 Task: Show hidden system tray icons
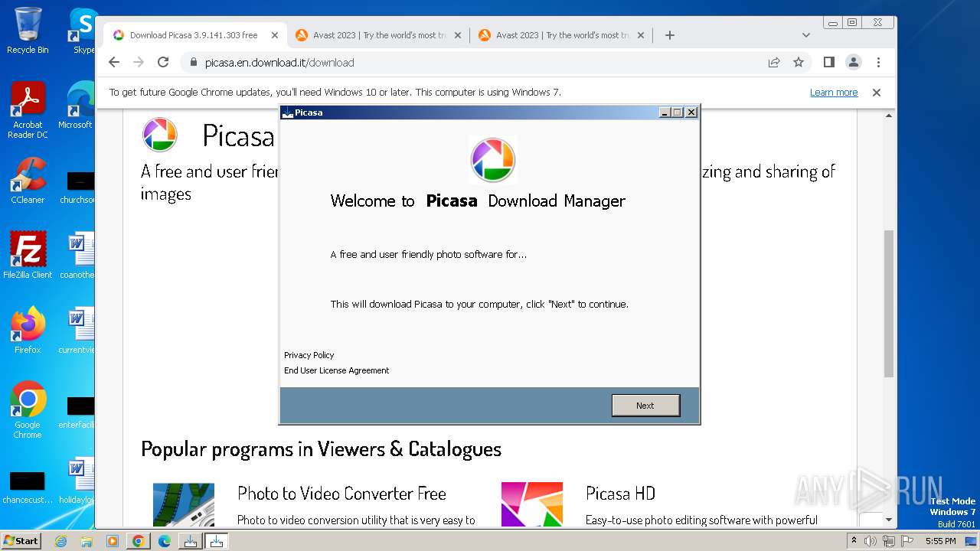(x=854, y=541)
